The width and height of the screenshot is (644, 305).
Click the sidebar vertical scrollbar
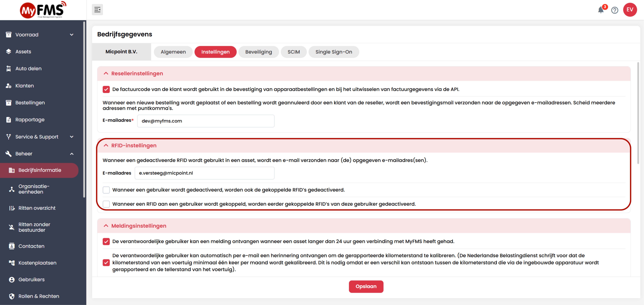pyautogui.click(x=84, y=110)
